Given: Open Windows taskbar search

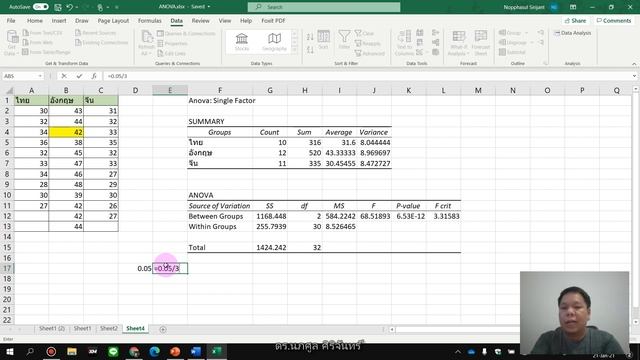Looking at the screenshot, I should click(x=30, y=351).
